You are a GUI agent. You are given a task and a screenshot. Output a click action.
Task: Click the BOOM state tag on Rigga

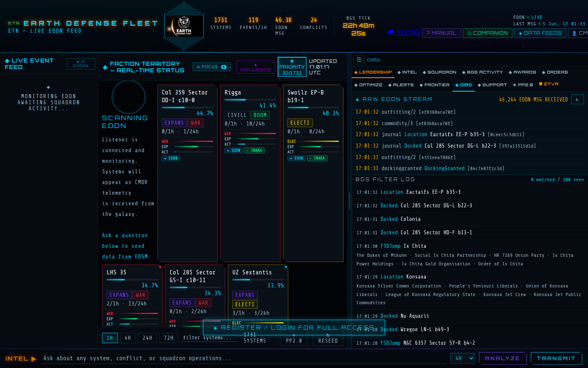point(260,115)
